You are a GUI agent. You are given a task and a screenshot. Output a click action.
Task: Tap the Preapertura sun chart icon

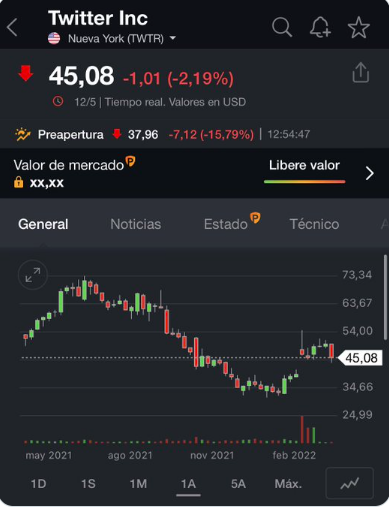pyautogui.click(x=23, y=134)
